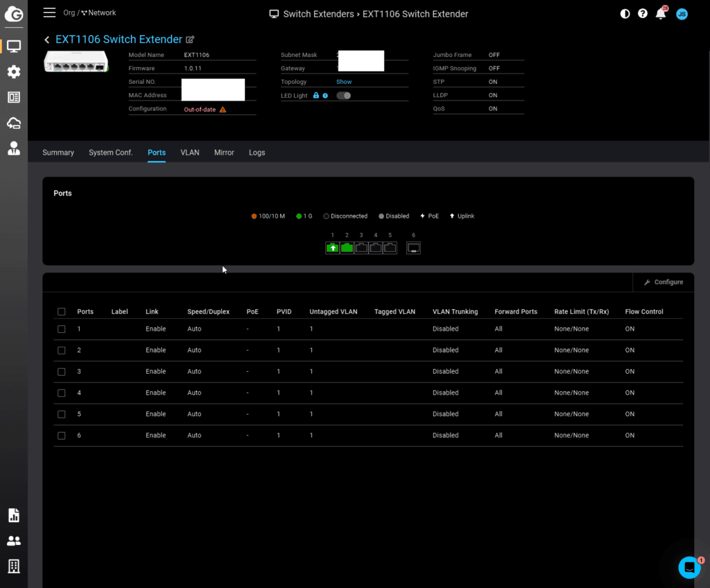Check the select-all ports header checkbox
This screenshot has width=710, height=588.
[62, 312]
